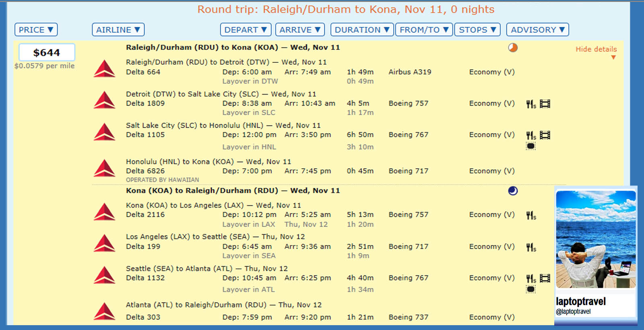Click the Kona (KOA) to Raleigh/Durham (RDU) return header
The width and height of the screenshot is (644, 330).
click(x=233, y=191)
